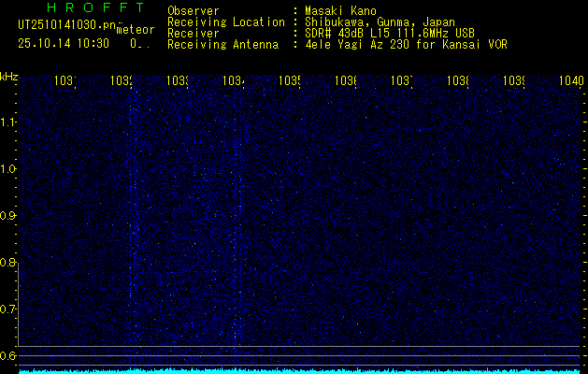Click the kHz axis unit label
This screenshot has width=588, height=374.
pyautogui.click(x=9, y=77)
